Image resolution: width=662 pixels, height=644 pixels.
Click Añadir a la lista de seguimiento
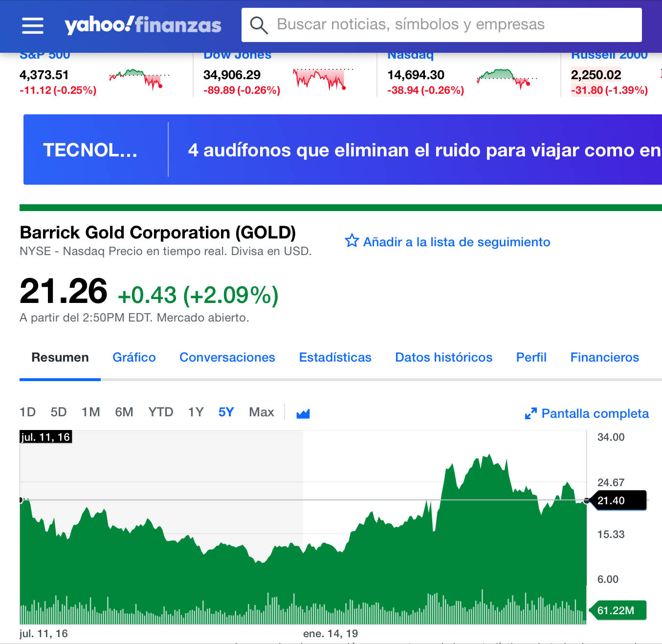(x=456, y=242)
